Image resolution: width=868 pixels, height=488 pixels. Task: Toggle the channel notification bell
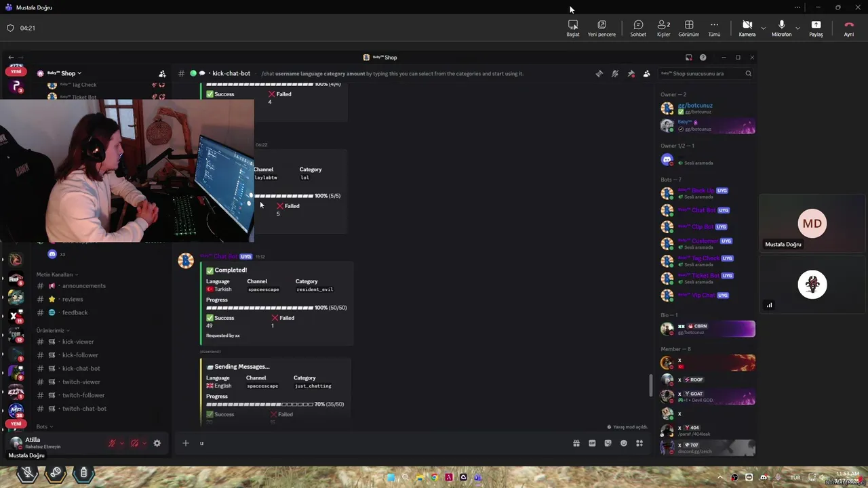tap(615, 73)
